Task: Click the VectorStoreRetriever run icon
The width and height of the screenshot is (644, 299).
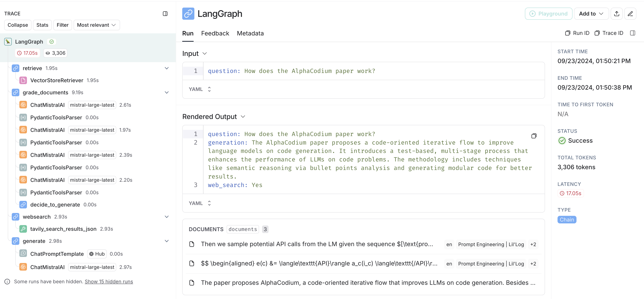Action: click(x=23, y=80)
